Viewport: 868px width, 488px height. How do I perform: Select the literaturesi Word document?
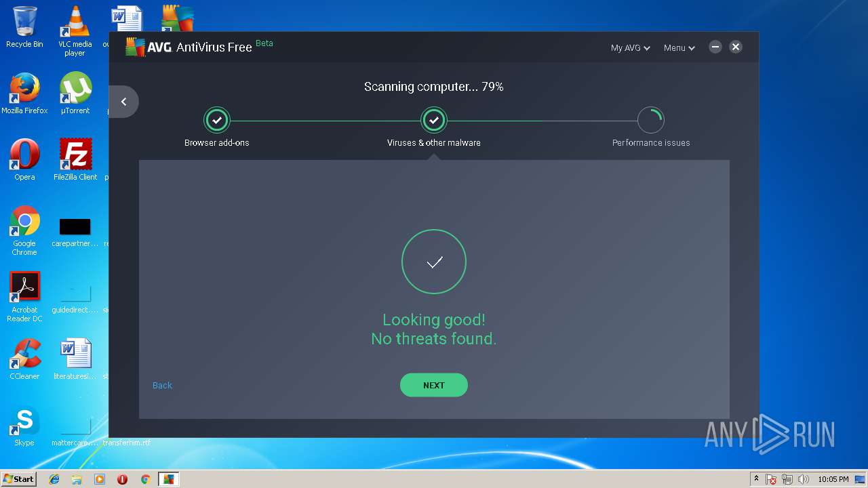75,359
